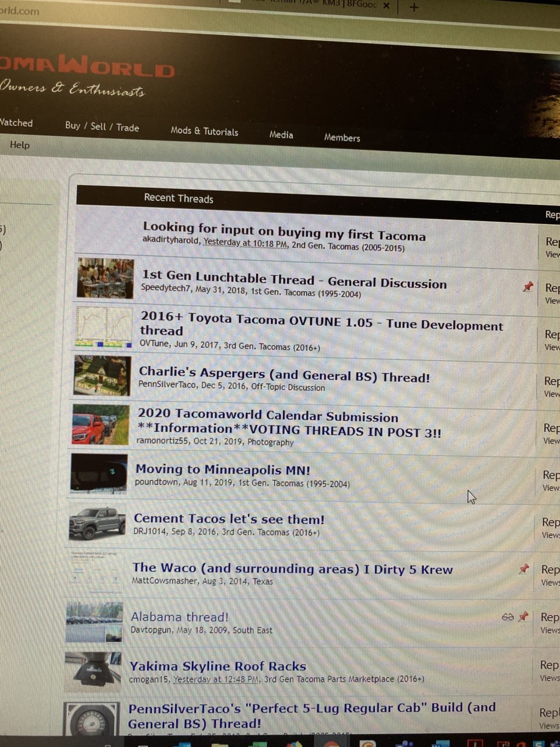Click the PennSilverTaco's build thread gauge thumbnail
Viewport: 560px width, 747px height.
(x=91, y=719)
